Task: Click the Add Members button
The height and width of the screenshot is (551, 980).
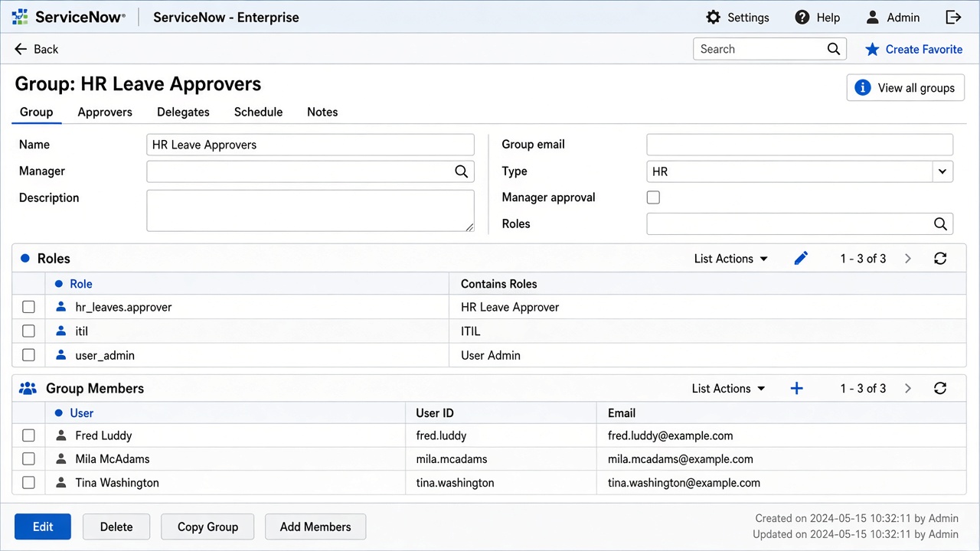Action: (315, 527)
